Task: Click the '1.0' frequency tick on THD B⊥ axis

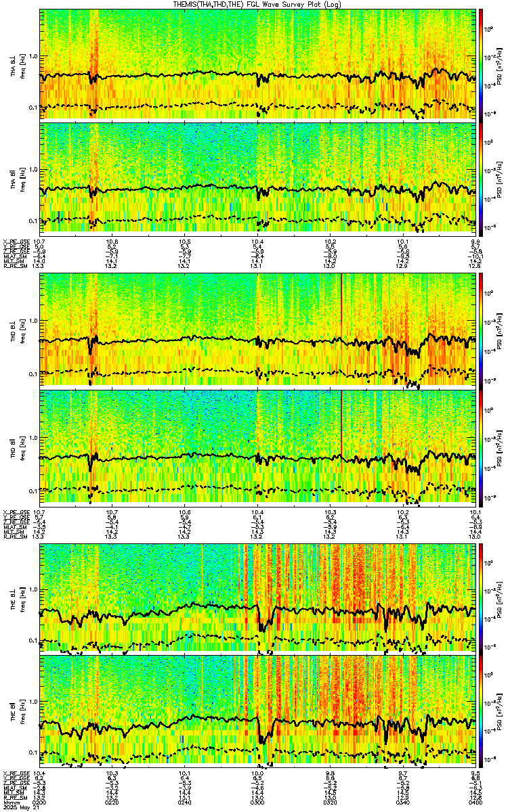Action: (33, 321)
